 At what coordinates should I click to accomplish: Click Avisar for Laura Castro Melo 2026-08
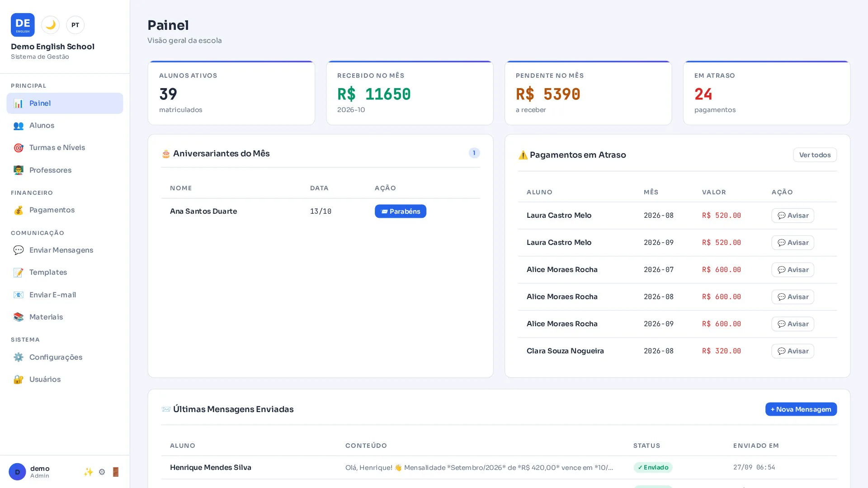coord(793,216)
